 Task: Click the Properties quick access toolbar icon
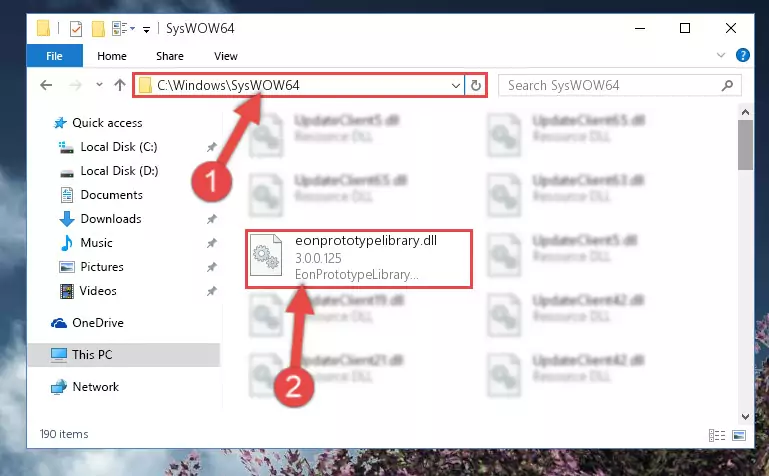click(76, 29)
